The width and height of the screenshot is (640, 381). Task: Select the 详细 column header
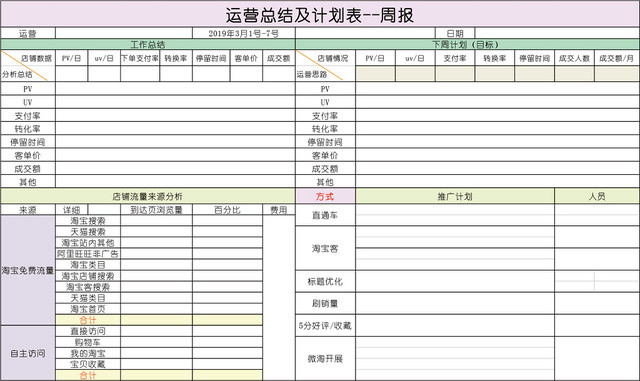pyautogui.click(x=71, y=210)
